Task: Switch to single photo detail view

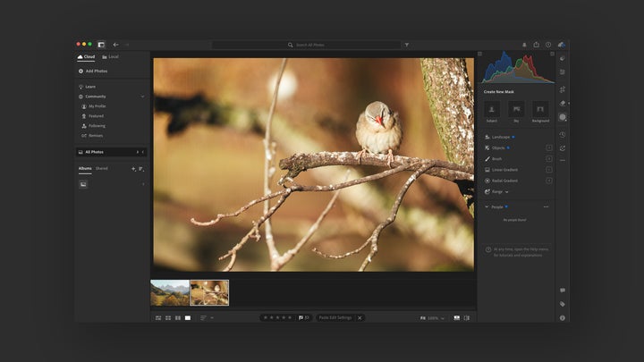Action: [x=188, y=317]
